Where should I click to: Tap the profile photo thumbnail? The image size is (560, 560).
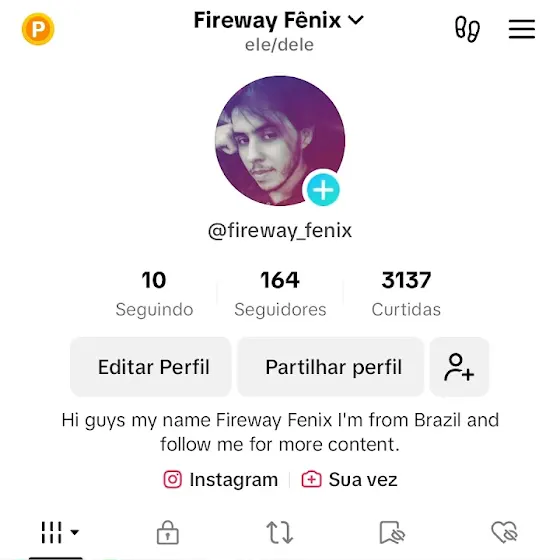tap(280, 141)
